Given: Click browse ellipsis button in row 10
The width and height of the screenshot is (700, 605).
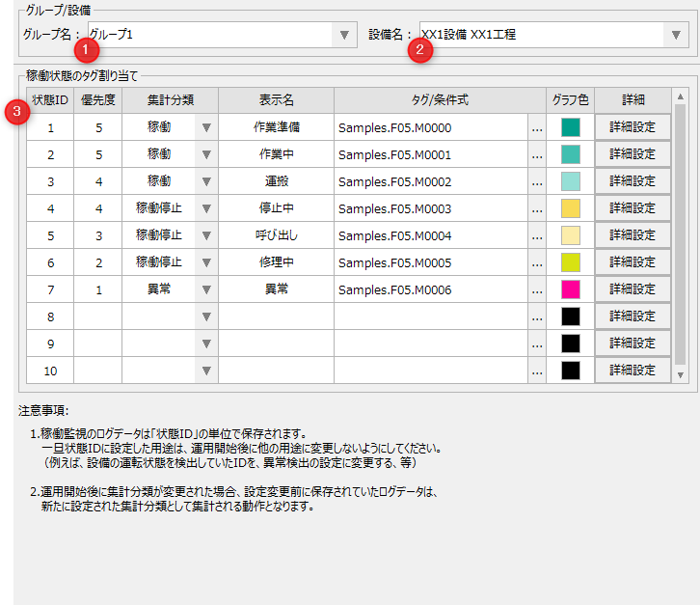Looking at the screenshot, I should (x=537, y=371).
